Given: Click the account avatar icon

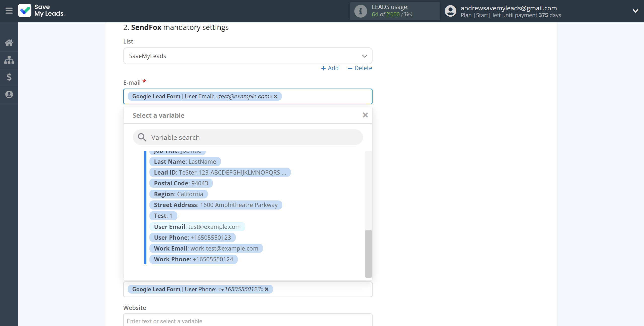Looking at the screenshot, I should pyautogui.click(x=450, y=11).
